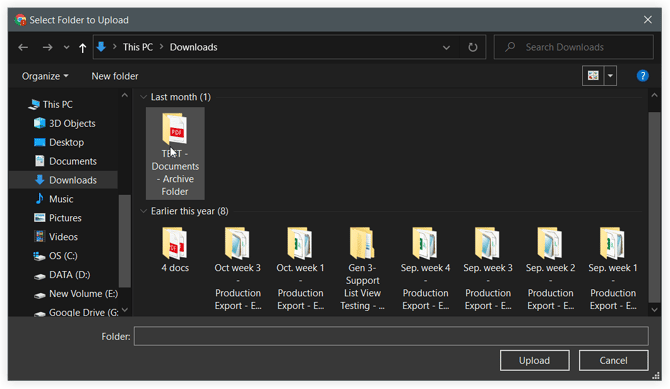Screen dimensions: 670x389
Task: Select Sep. week 1 Production Export folder
Action: point(613,268)
